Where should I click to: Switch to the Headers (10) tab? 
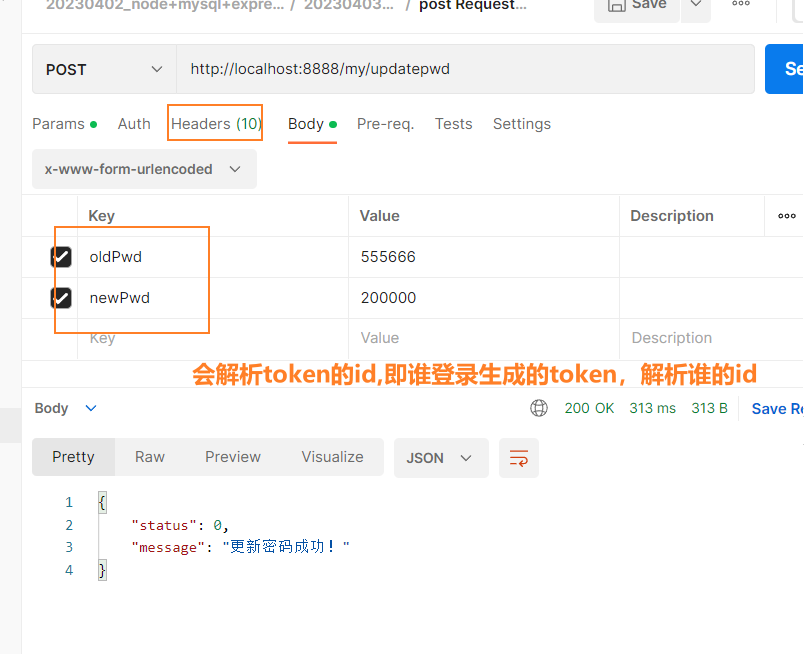coord(214,123)
